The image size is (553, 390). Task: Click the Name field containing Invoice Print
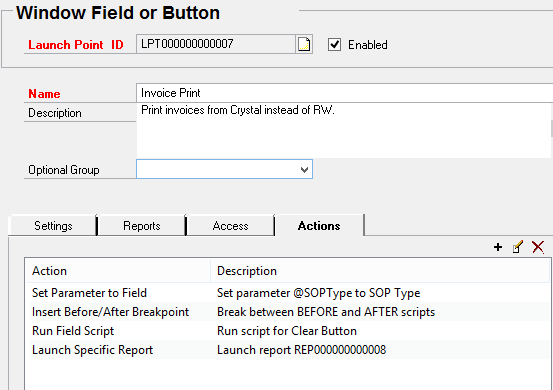(345, 93)
